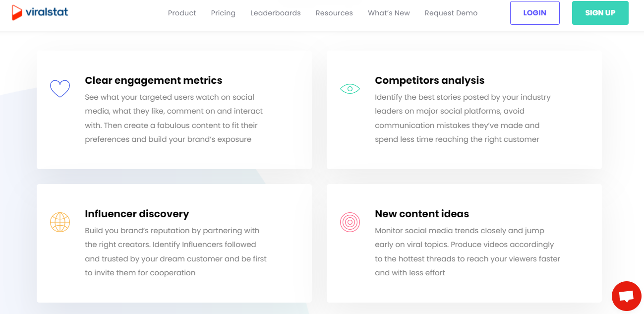Click the New content ideas heading
644x314 pixels.
[422, 214]
